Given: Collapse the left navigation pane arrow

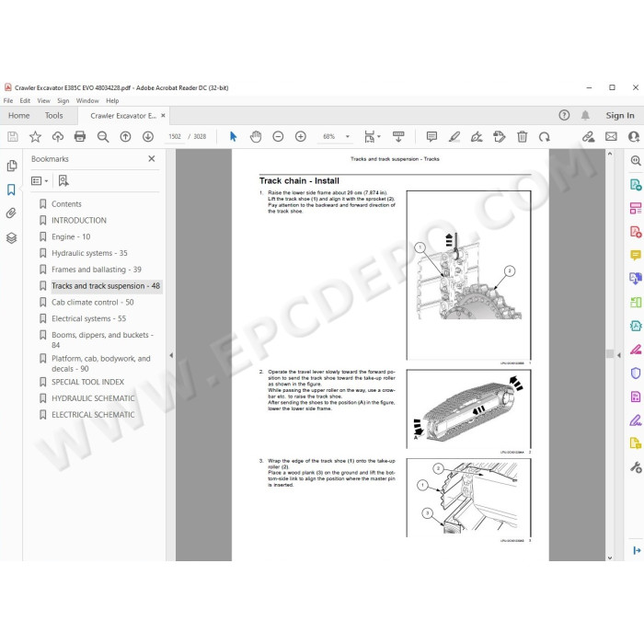Looking at the screenshot, I should click(171, 355).
